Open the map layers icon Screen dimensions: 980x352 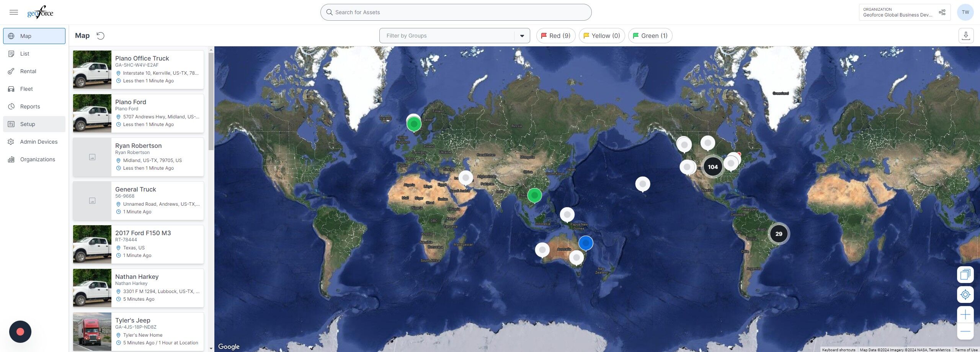[965, 274]
